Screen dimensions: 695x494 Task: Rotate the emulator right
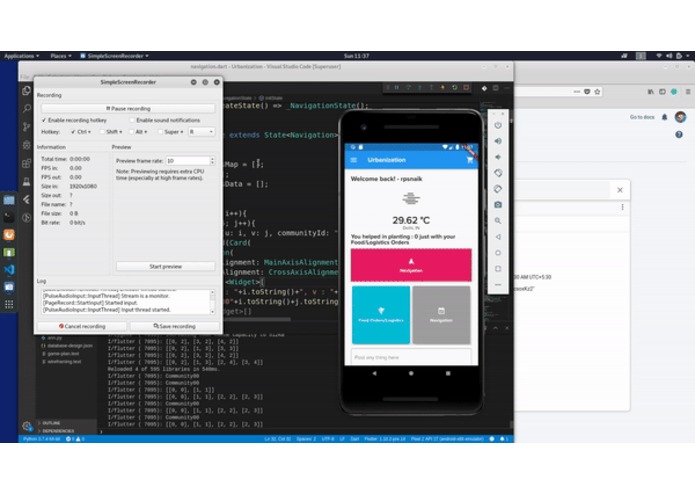[498, 189]
